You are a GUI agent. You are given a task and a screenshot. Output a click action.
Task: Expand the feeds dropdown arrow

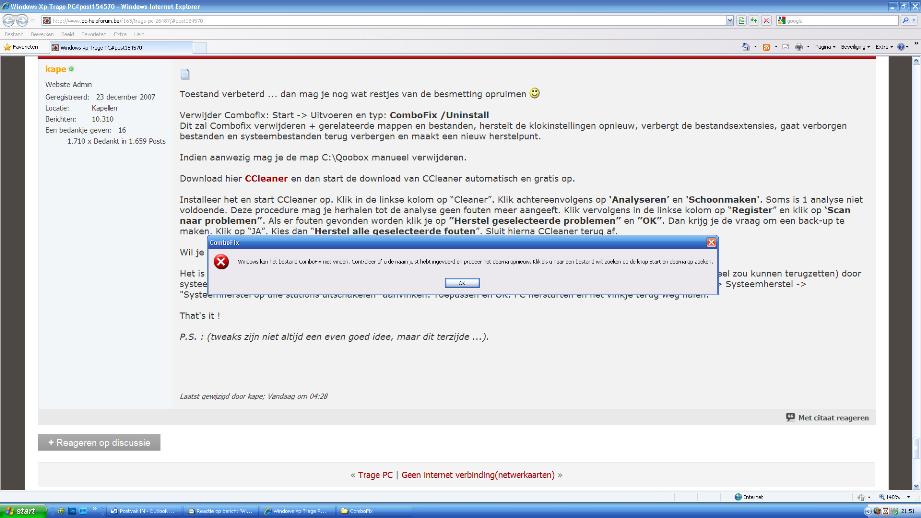[x=776, y=47]
